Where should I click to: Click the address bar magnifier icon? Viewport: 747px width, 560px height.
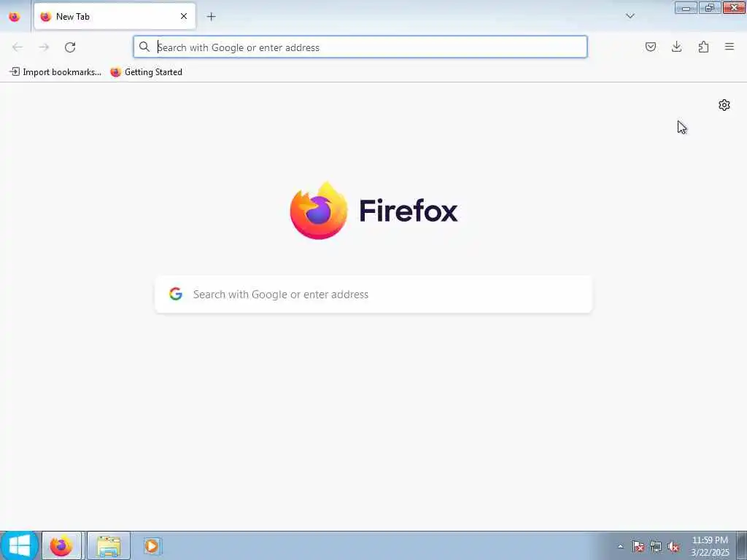tap(144, 47)
